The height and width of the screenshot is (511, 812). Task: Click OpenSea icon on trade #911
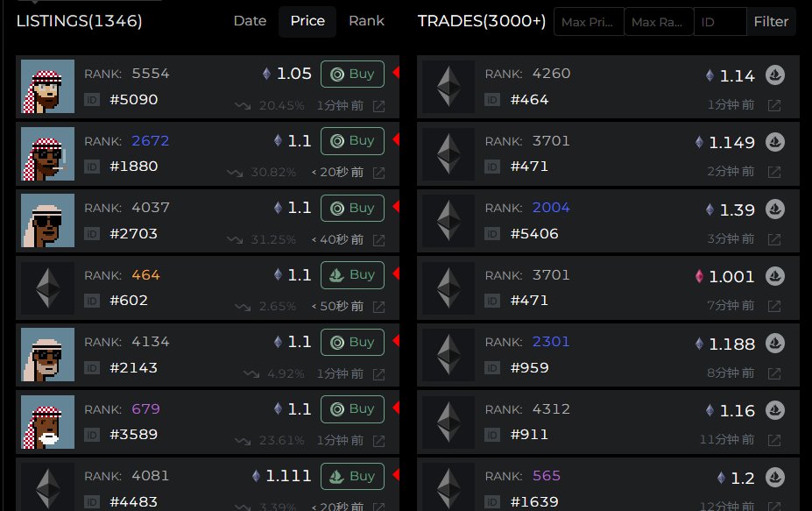[775, 410]
